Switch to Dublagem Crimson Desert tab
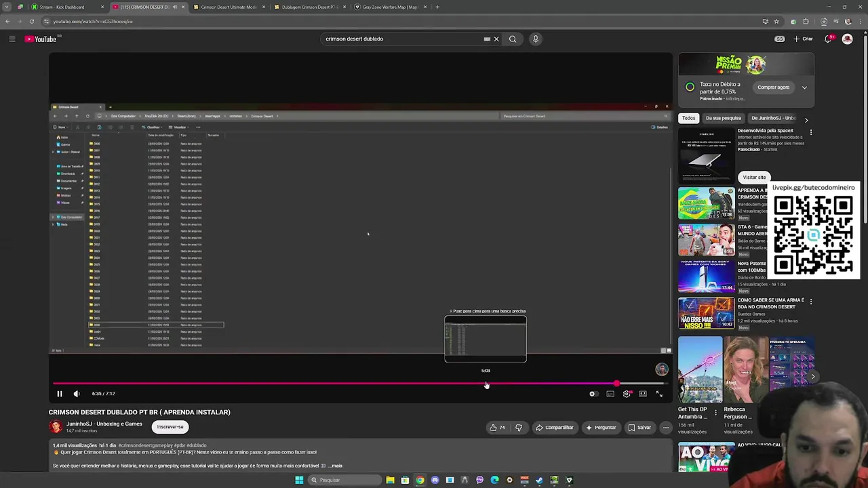 point(309,7)
